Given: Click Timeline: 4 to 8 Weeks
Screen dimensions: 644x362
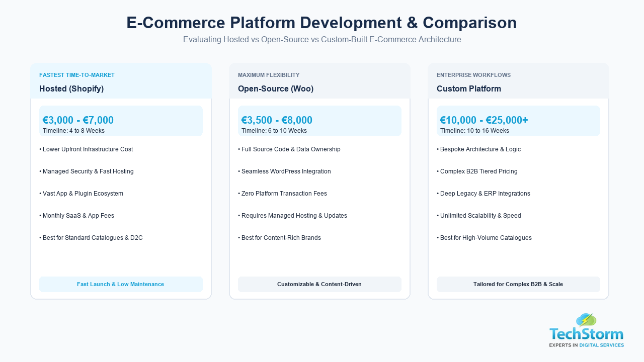Looking at the screenshot, I should click(73, 131).
